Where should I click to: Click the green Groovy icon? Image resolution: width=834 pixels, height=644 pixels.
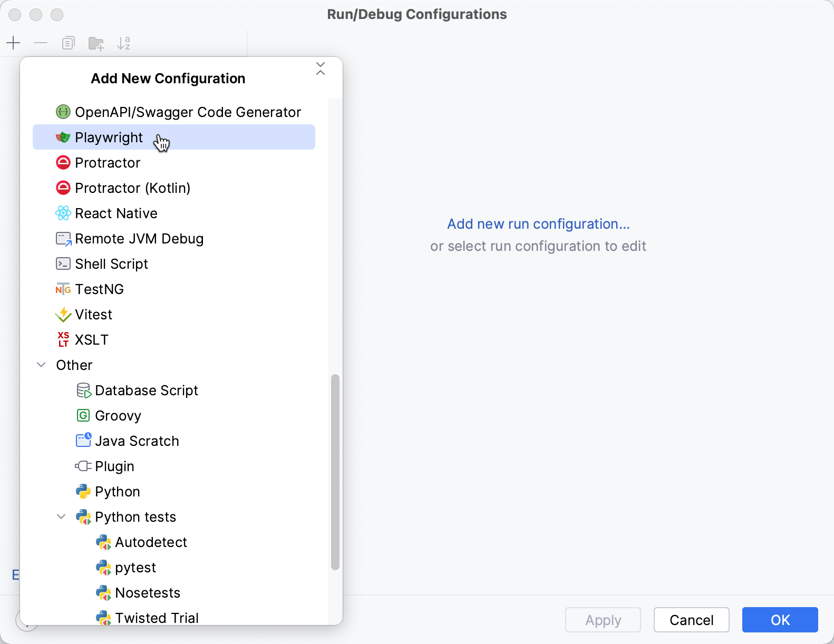83,415
